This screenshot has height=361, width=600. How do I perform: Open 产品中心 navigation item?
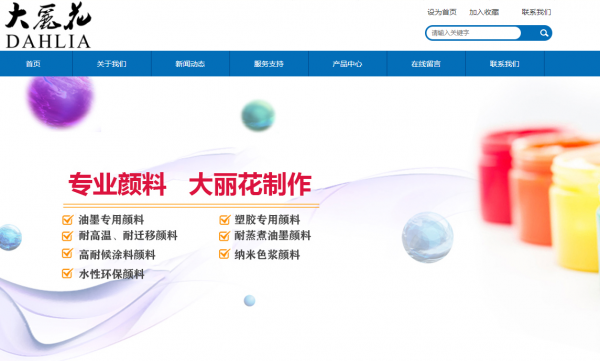point(347,64)
